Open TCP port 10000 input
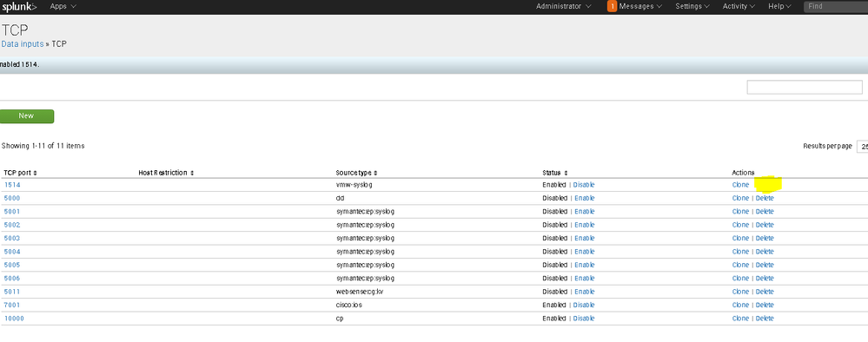This screenshot has height=342, width=868. click(14, 319)
